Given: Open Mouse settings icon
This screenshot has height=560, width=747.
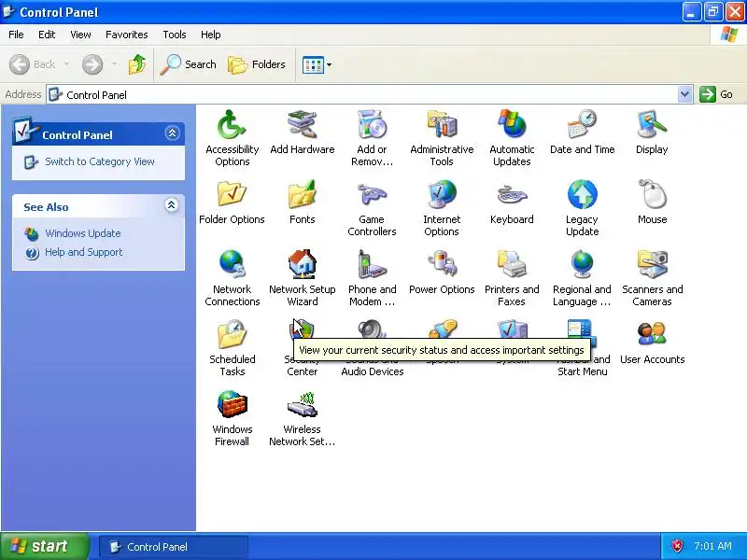Looking at the screenshot, I should coord(652,195).
